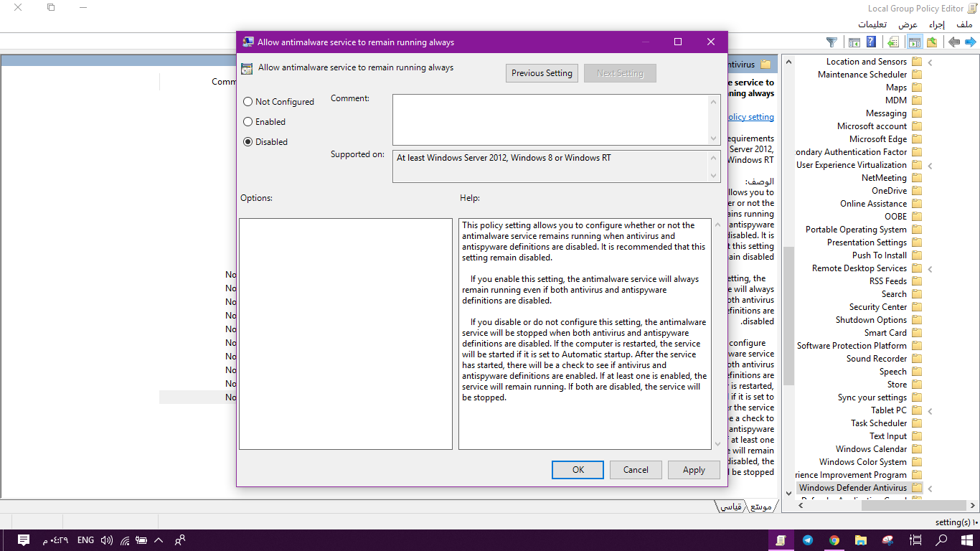Switch to the موسع (Extended) tab
The image size is (980, 551).
point(761,507)
